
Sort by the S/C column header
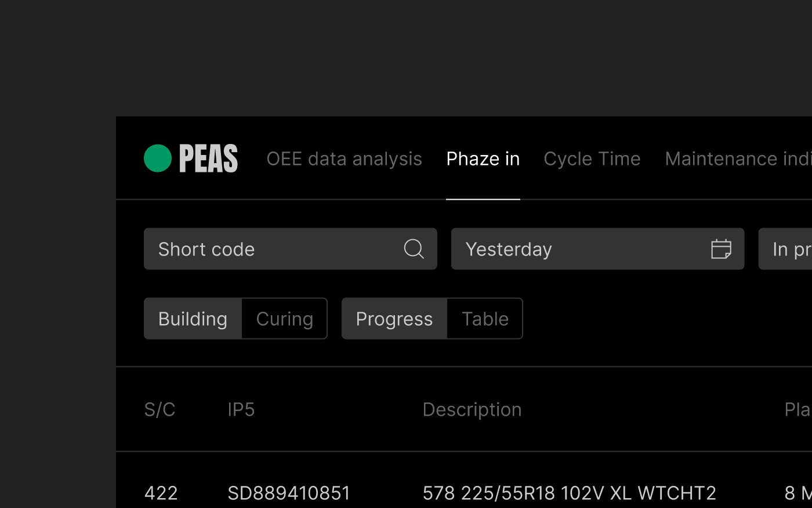click(159, 410)
